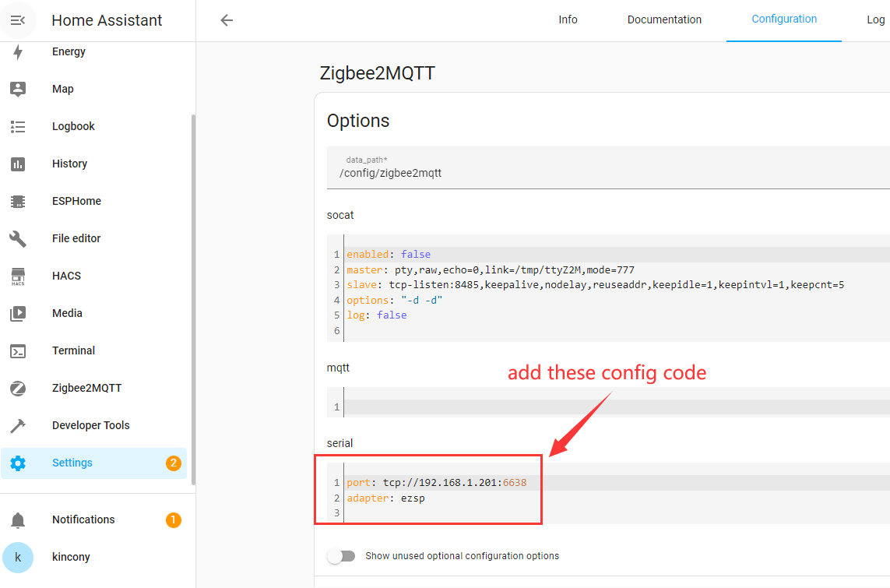Open HACS via the store icon

[18, 276]
